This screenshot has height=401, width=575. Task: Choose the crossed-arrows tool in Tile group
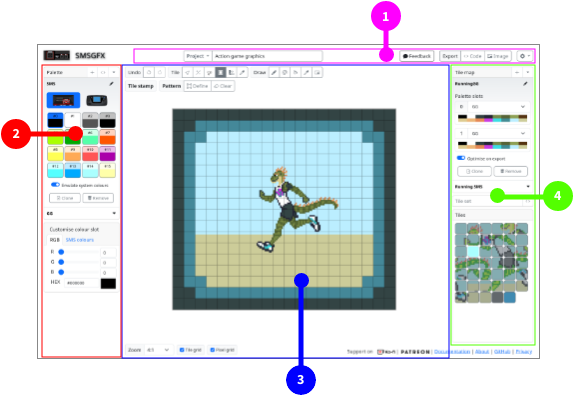click(198, 73)
